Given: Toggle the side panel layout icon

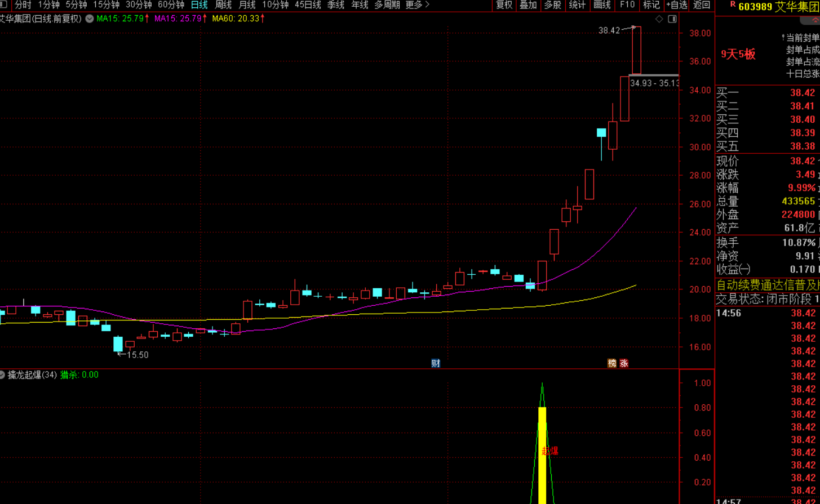Looking at the screenshot, I should [x=672, y=19].
